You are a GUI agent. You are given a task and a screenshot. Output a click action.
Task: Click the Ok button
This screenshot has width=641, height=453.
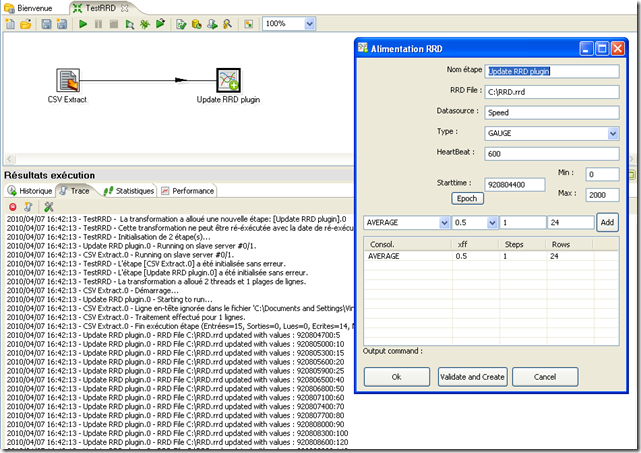[x=397, y=377]
